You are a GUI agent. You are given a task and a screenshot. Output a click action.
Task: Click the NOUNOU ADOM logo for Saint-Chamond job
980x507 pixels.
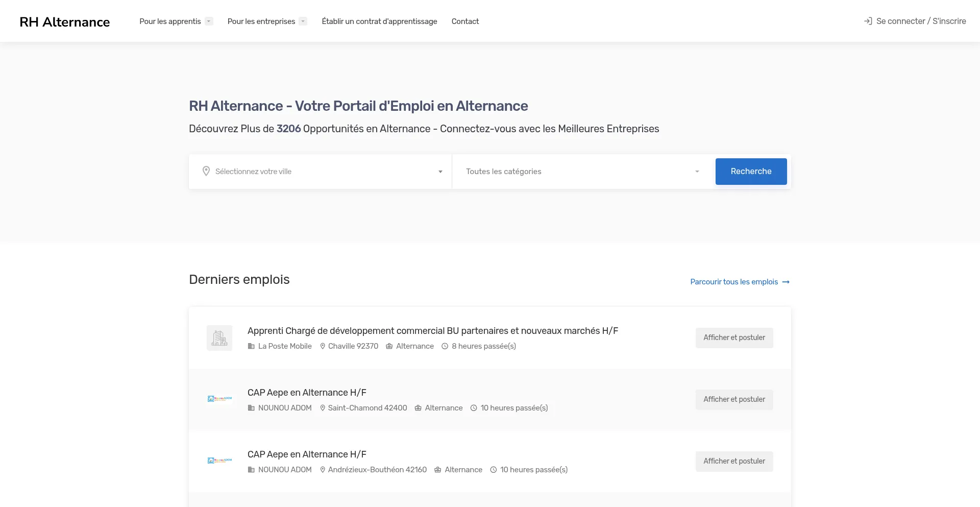[219, 399]
